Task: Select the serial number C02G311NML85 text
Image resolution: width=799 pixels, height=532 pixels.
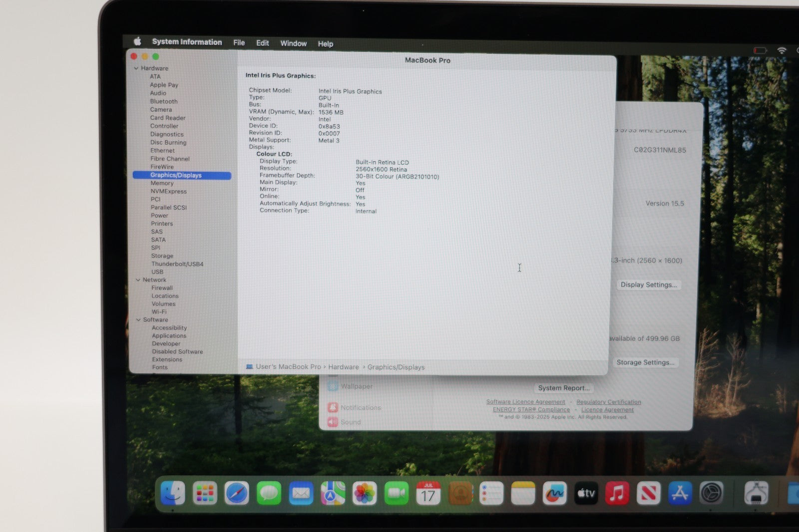Action: coord(660,150)
